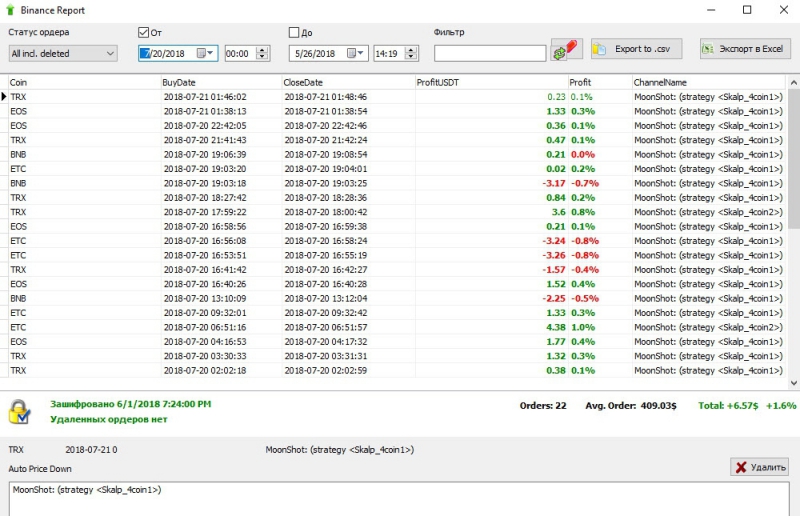
Task: Click Экспорт в Excel button
Action: (745, 49)
